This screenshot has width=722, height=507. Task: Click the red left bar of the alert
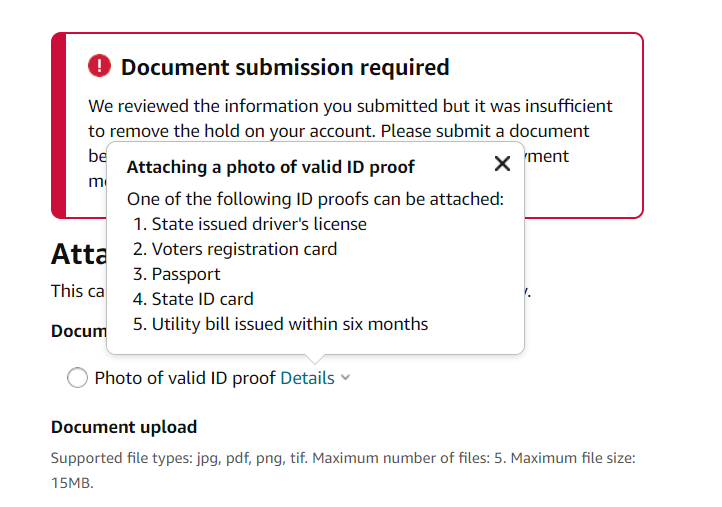click(x=59, y=125)
